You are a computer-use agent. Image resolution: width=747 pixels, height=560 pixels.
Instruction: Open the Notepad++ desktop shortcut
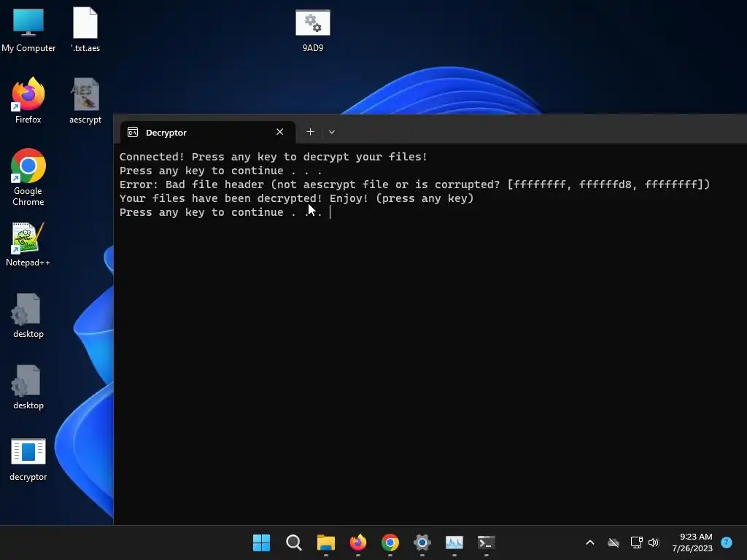tap(28, 245)
